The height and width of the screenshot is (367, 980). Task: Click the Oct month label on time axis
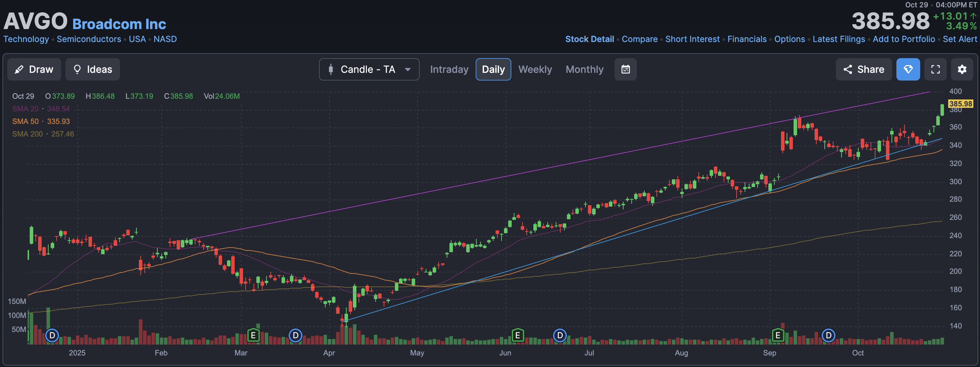858,353
